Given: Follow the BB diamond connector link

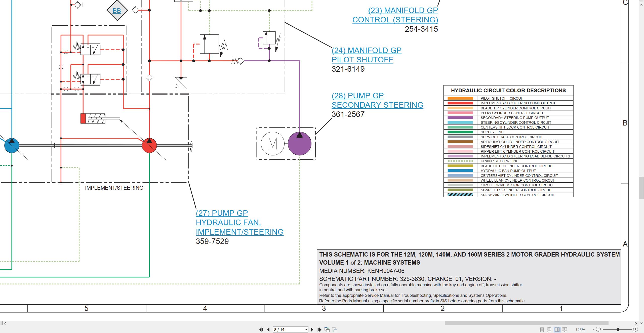Looking at the screenshot, I should [117, 11].
